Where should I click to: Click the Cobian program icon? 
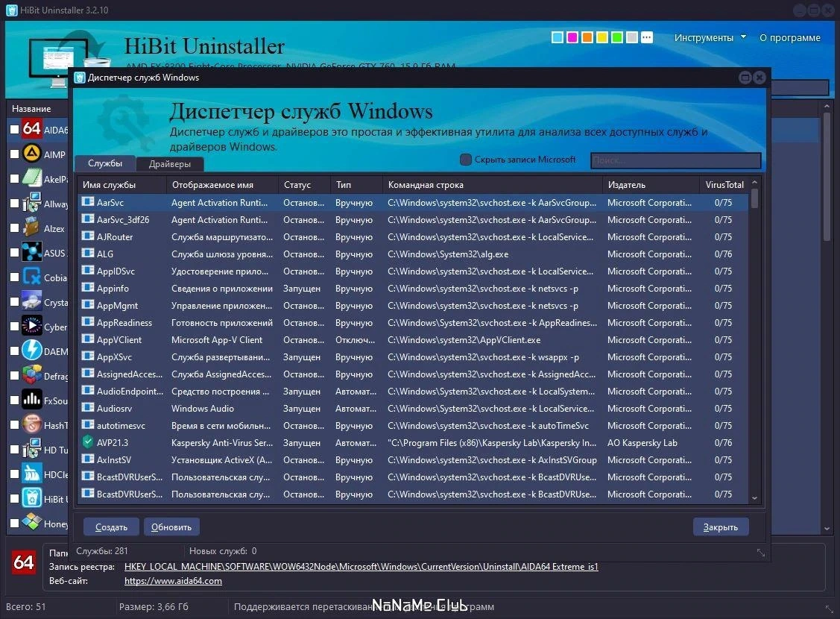click(31, 277)
